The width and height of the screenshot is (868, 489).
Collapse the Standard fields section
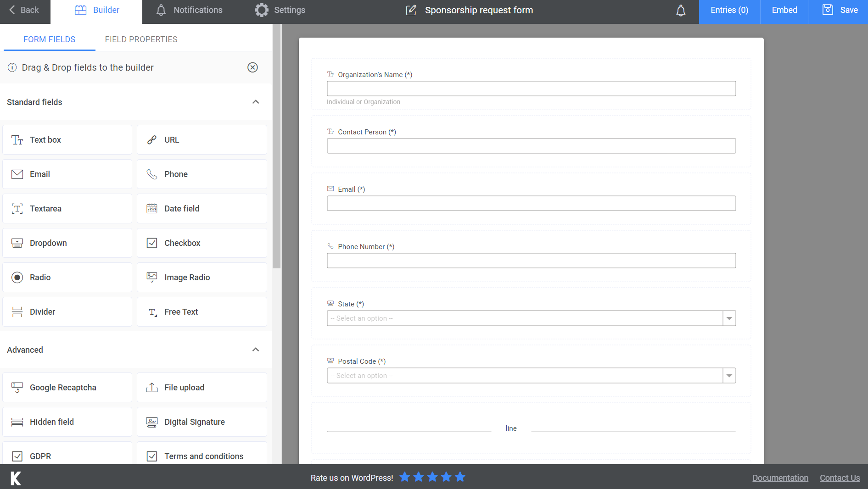point(256,102)
